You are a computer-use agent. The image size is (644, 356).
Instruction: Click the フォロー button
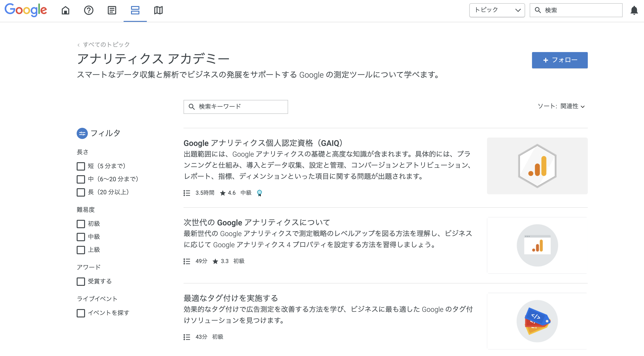click(560, 60)
